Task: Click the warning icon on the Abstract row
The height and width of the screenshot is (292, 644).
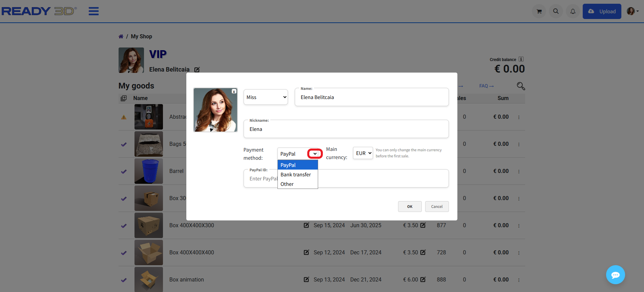Action: click(x=124, y=117)
